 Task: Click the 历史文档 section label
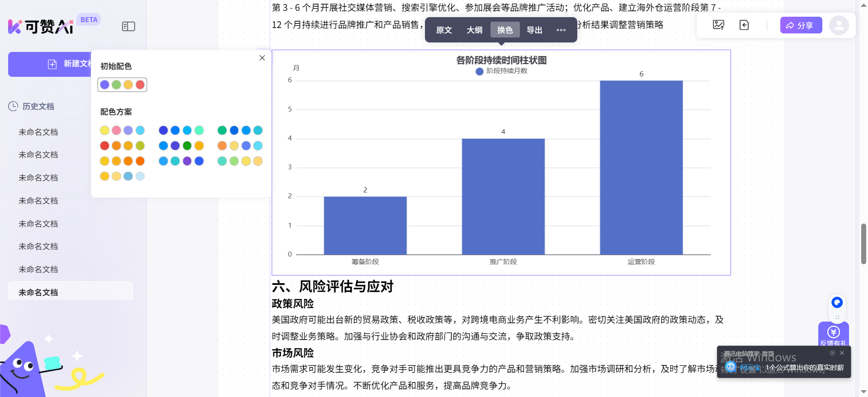38,107
